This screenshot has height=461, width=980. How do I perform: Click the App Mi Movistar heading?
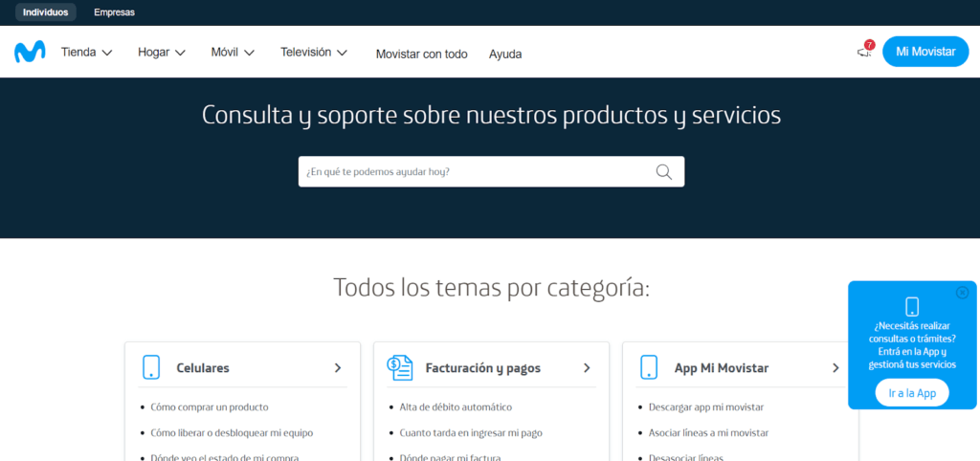click(722, 368)
